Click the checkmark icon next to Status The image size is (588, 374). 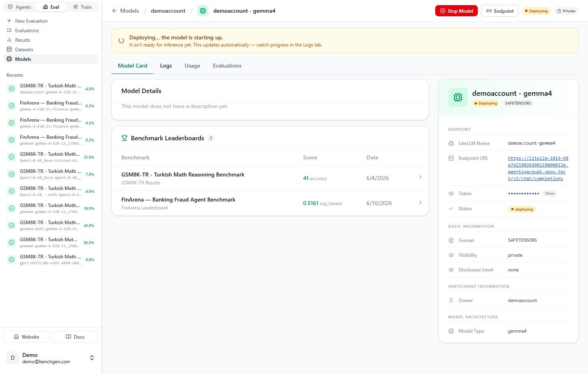[x=451, y=209]
